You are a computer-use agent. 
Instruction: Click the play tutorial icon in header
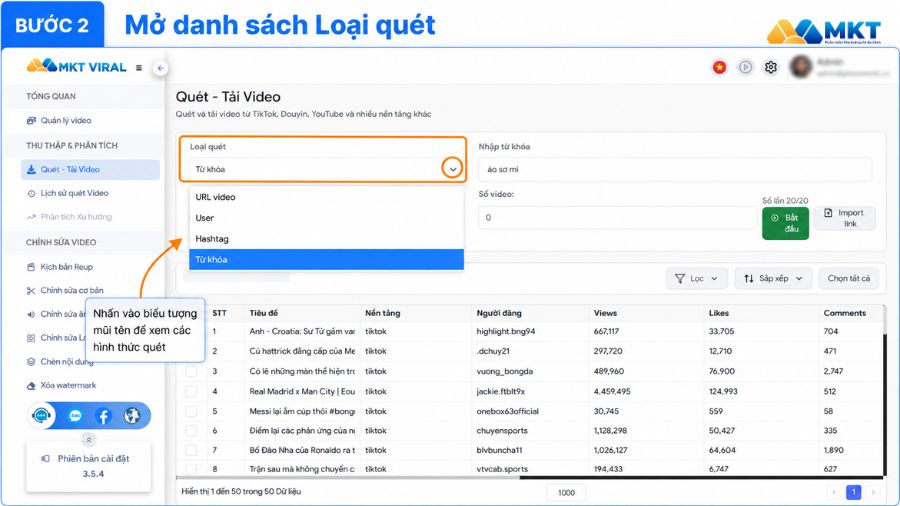(745, 67)
